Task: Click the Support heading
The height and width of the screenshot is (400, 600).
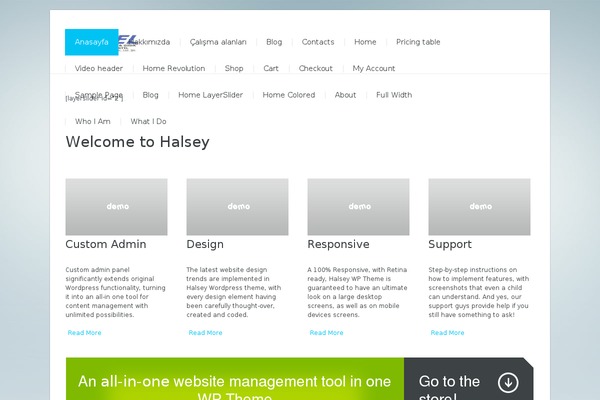Action: (450, 244)
